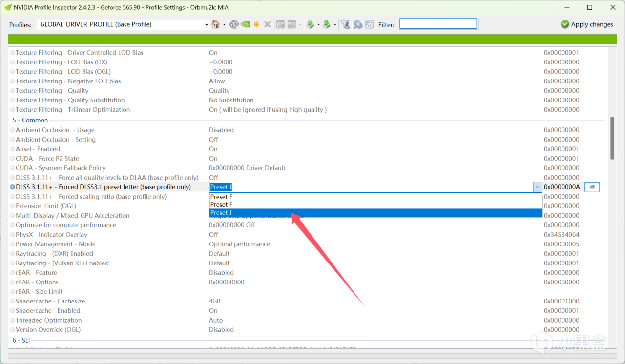Select Version Override (OGL) row

[x=48, y=329]
